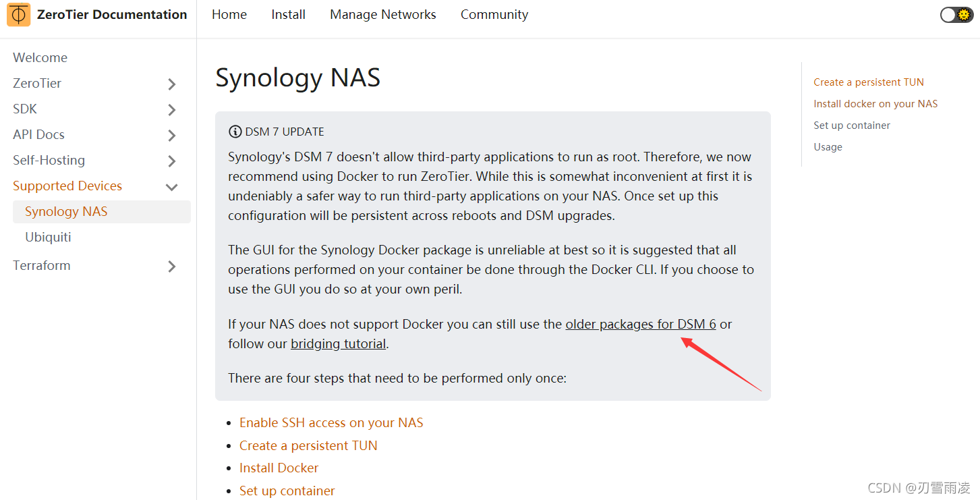Open the Community nav item
The image size is (980, 500).
pos(494,14)
